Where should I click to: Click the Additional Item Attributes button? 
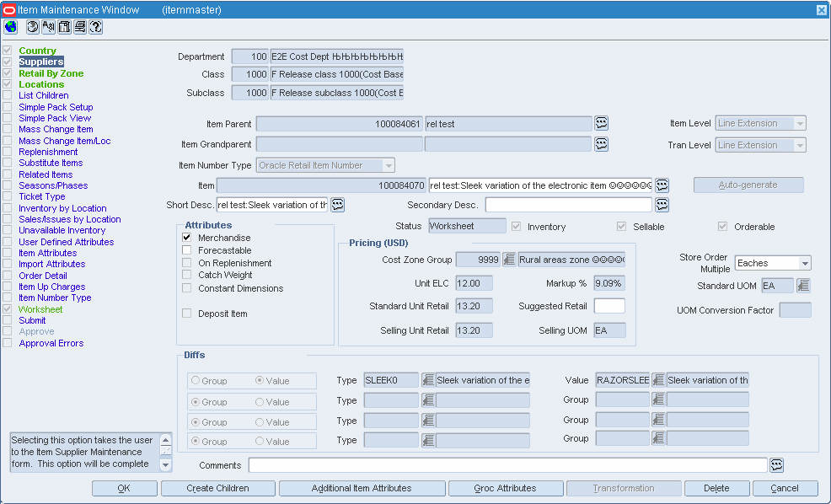pos(362,488)
